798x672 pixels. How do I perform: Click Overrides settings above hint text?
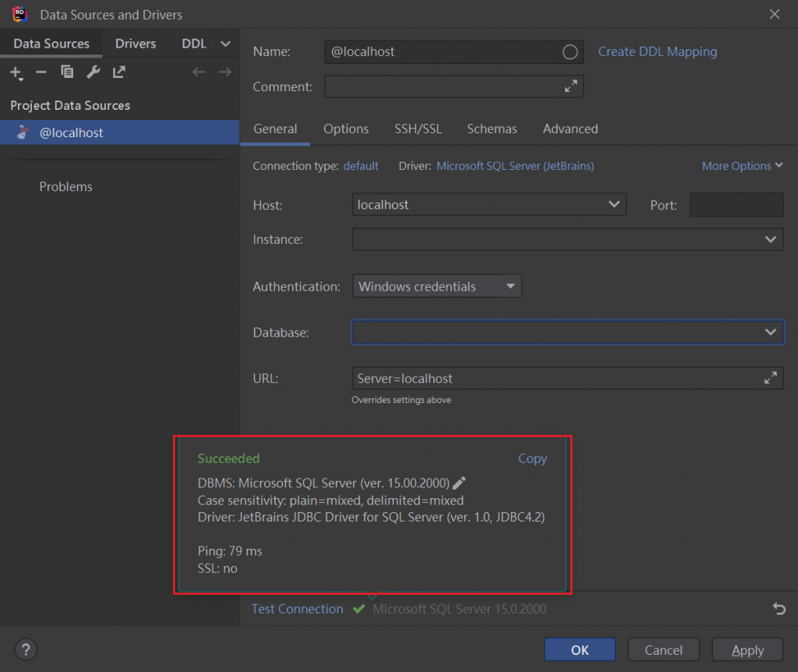pos(401,400)
